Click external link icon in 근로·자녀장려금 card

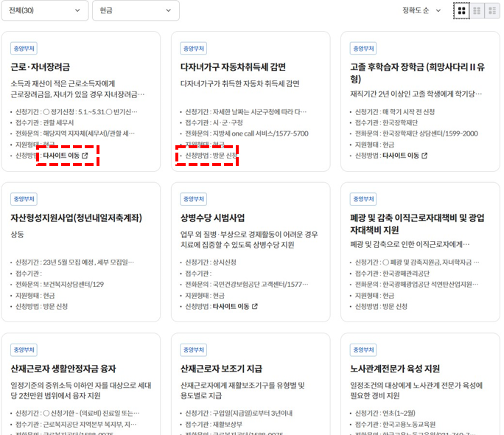point(85,156)
